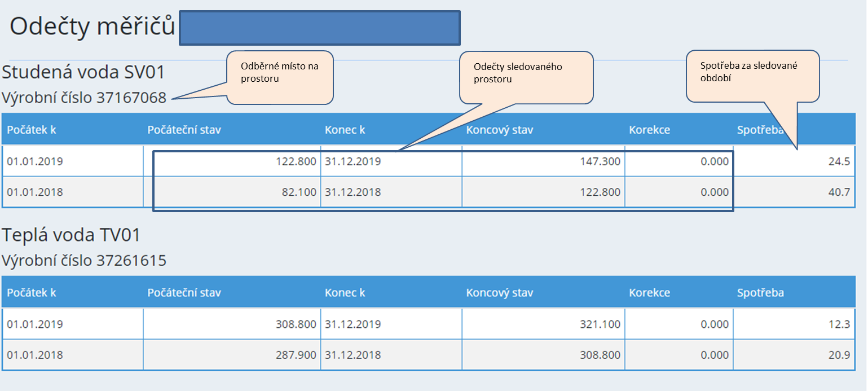Click serial number 'Výrobní číslo 37167068'
Image resolution: width=868 pixels, height=391 pixels.
pos(84,98)
